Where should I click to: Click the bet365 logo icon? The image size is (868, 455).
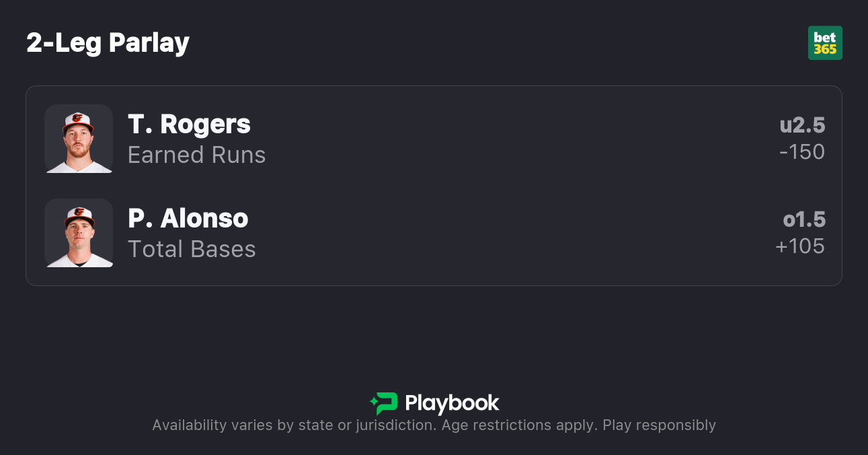click(825, 43)
